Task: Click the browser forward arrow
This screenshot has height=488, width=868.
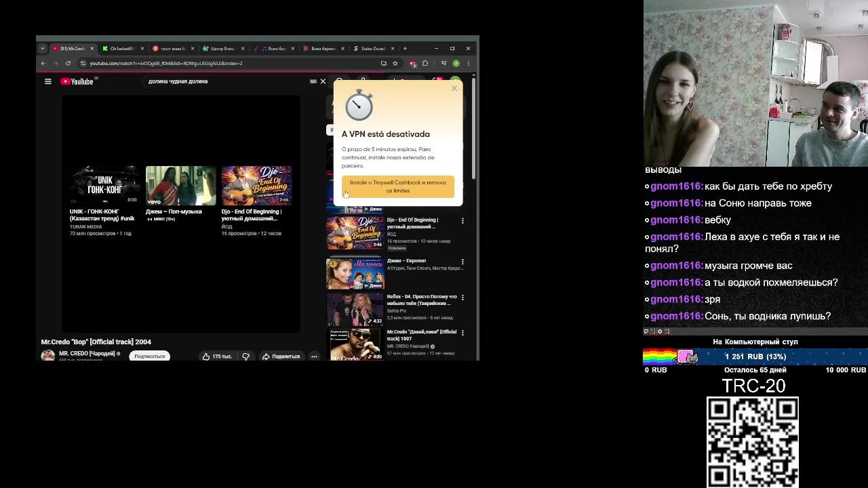Action: pyautogui.click(x=56, y=63)
